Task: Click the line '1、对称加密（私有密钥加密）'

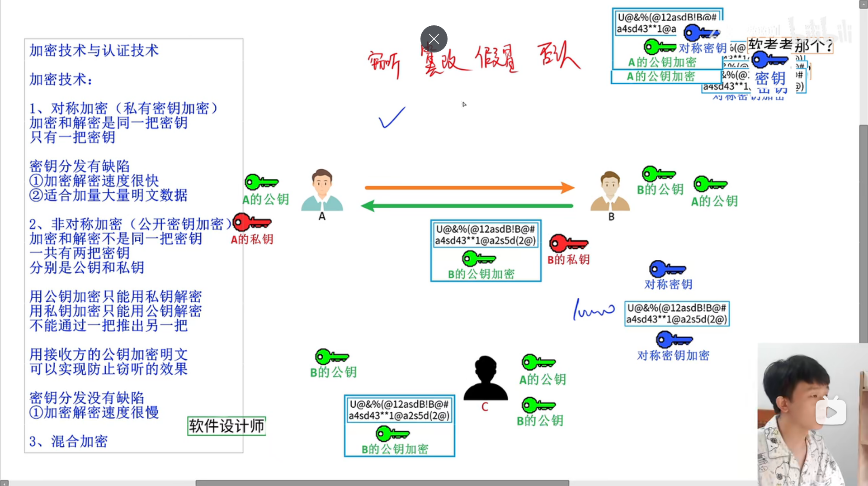Action: tap(124, 108)
